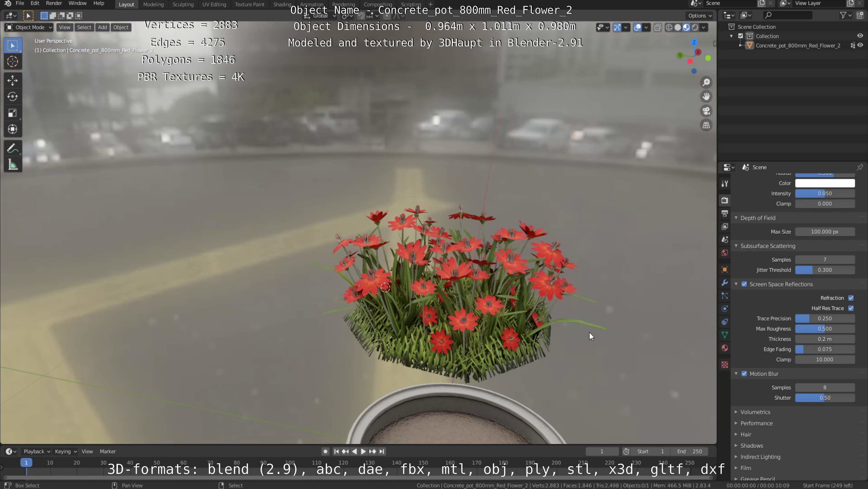868x489 pixels.
Task: Jump to timeline end button
Action: point(382,452)
